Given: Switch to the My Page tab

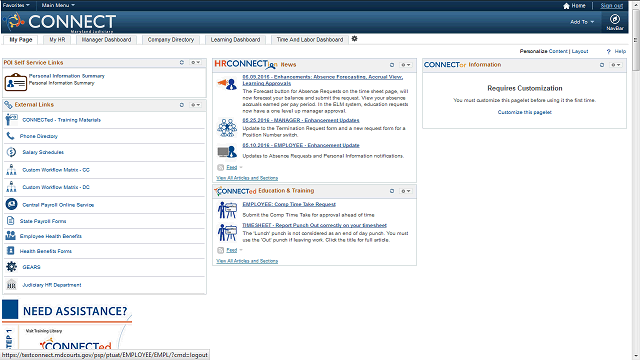Looking at the screenshot, I should pos(20,40).
